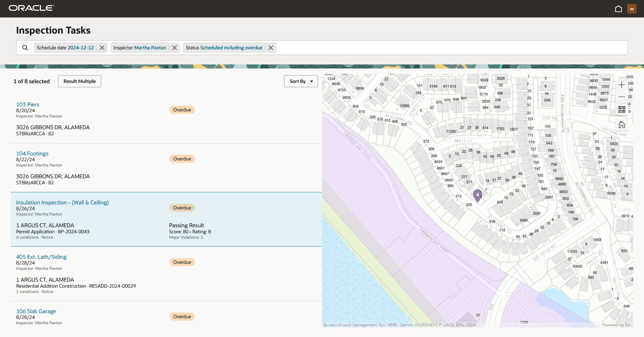
Task: View the Notice on the Insulation Inspection
Action: pos(47,237)
